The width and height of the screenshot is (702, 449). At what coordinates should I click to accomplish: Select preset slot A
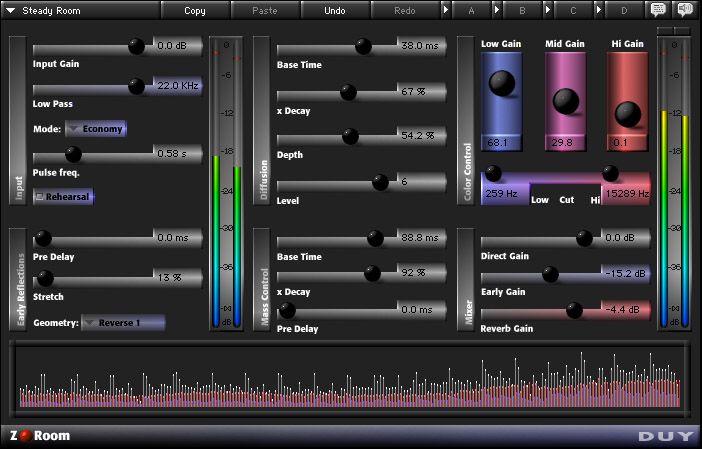(471, 10)
